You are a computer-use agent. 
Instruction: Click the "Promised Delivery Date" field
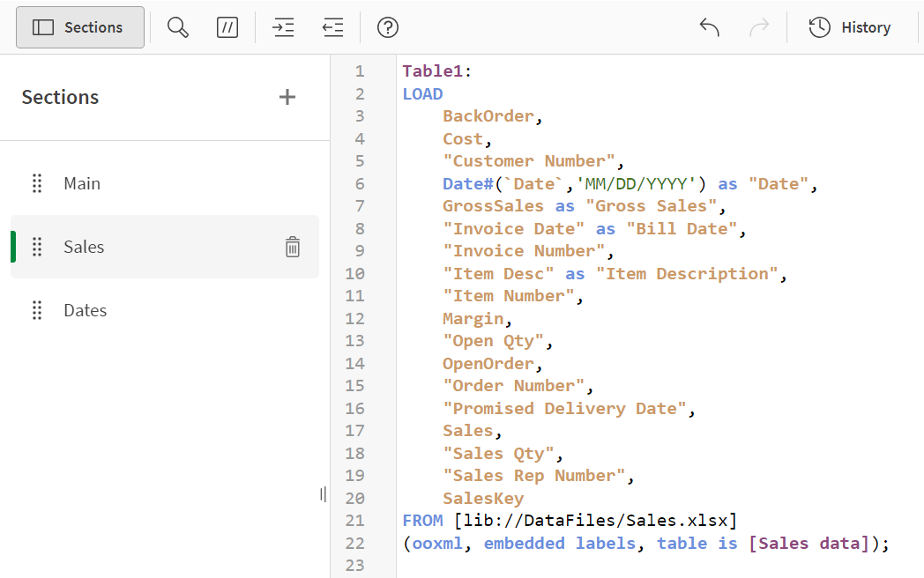pyautogui.click(x=564, y=408)
